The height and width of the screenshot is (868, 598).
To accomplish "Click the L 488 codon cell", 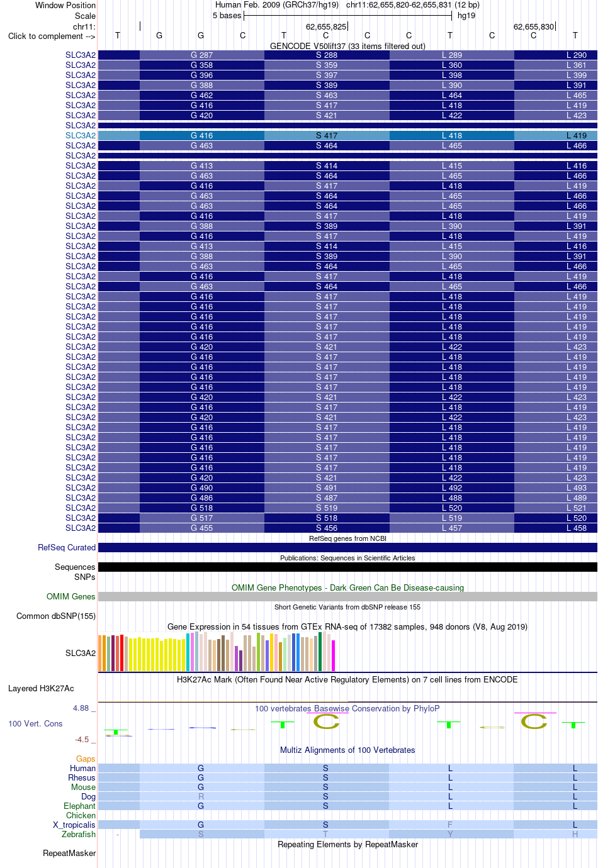I will (x=451, y=498).
